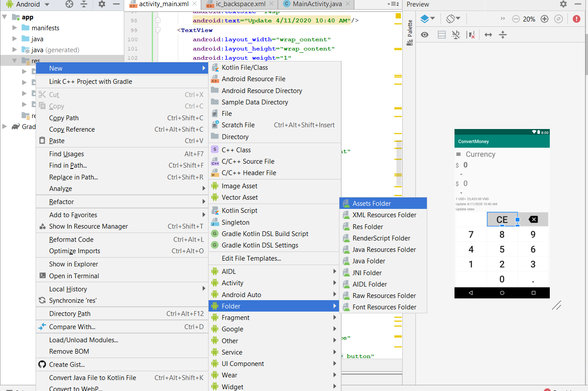Screen dimensions: 588x391
Task: Click the CE button in preview
Action: click(x=502, y=219)
